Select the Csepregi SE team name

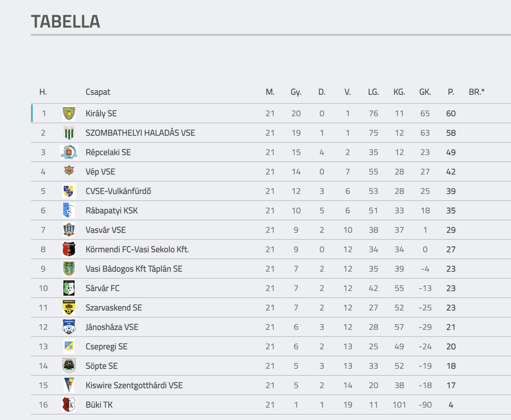106,347
